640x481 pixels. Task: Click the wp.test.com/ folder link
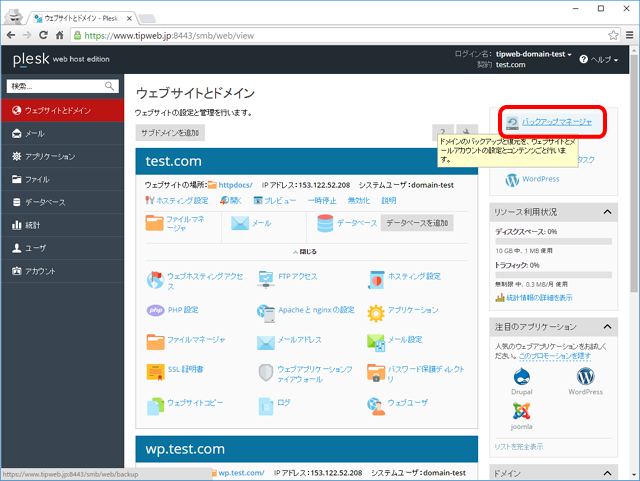(241, 473)
